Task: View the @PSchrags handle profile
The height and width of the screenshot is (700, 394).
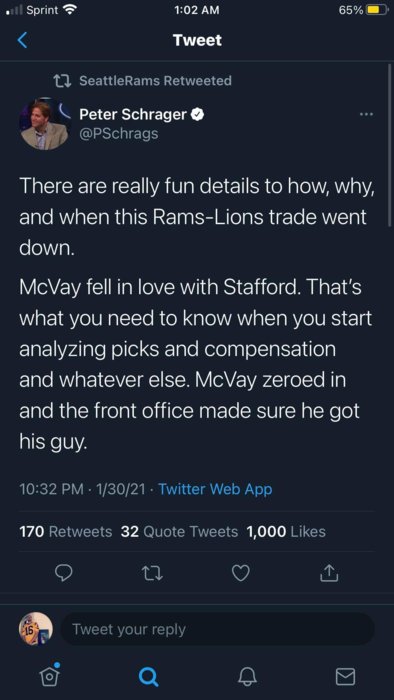Action: pos(119,134)
